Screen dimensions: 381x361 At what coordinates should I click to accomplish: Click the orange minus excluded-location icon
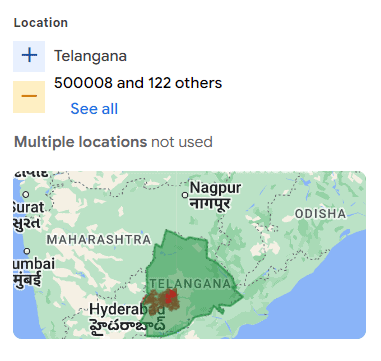click(x=29, y=97)
